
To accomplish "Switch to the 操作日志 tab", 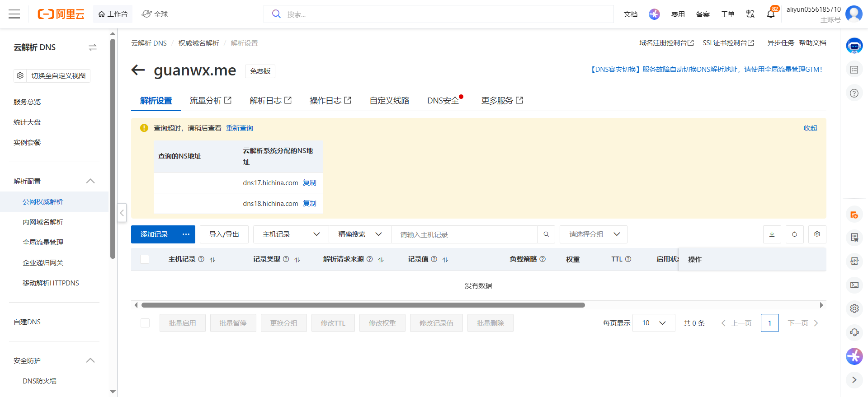I will pyautogui.click(x=330, y=101).
